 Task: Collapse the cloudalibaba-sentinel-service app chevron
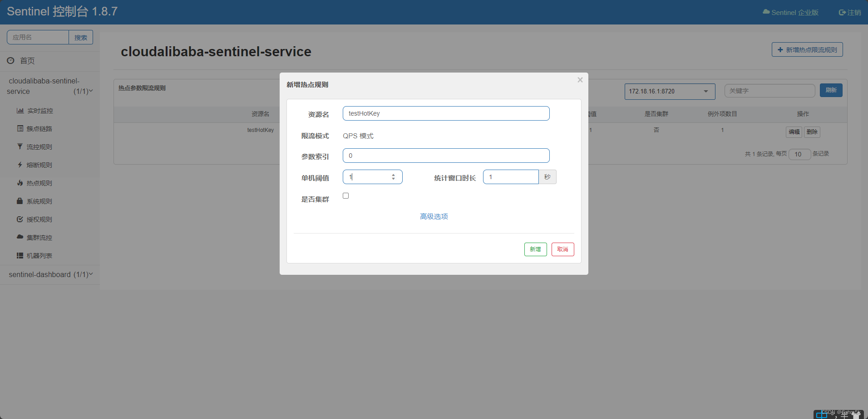[x=91, y=91]
